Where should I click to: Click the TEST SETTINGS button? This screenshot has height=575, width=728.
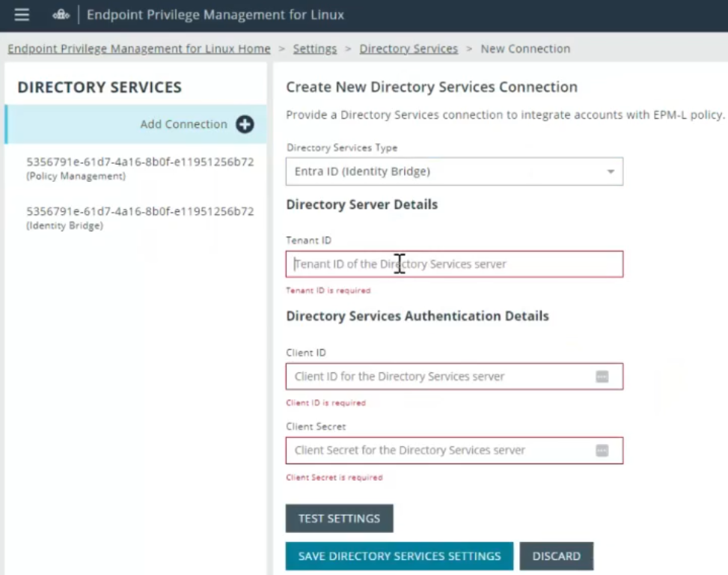[x=339, y=518]
